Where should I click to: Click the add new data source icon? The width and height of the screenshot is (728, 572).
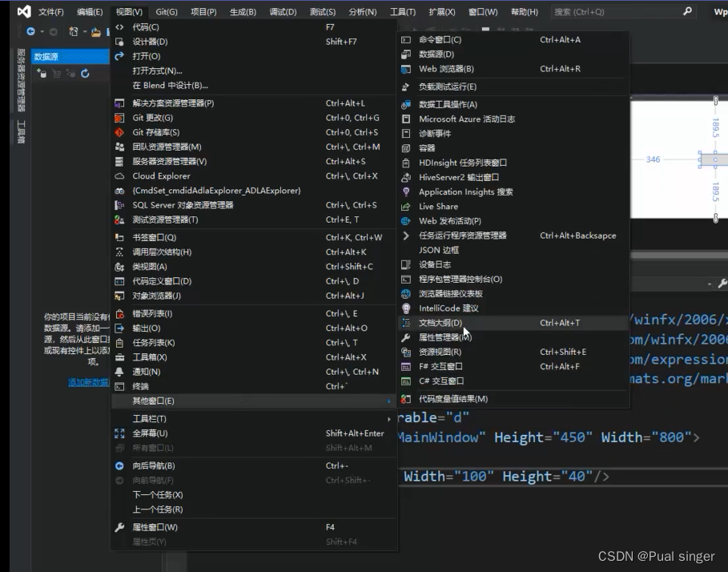click(x=43, y=73)
